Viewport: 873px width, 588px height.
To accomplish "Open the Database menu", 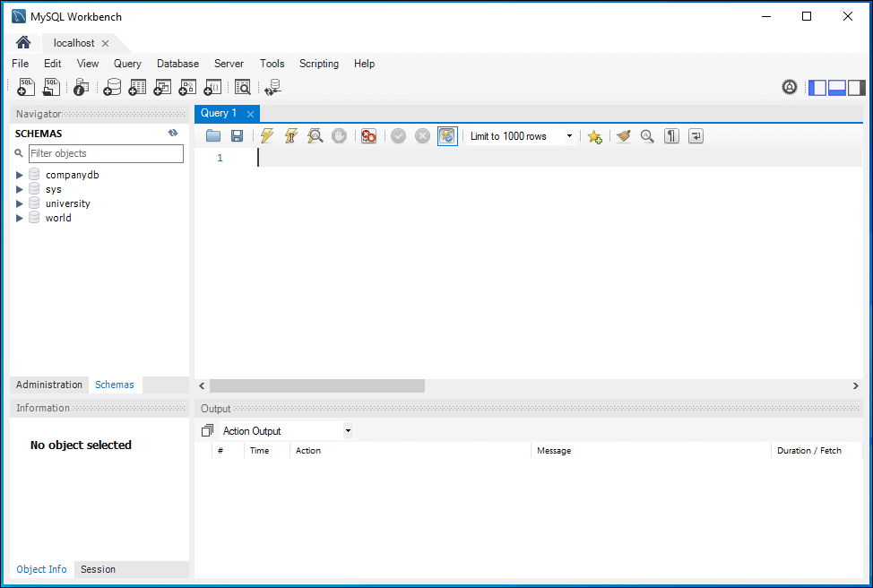I will 177,64.
